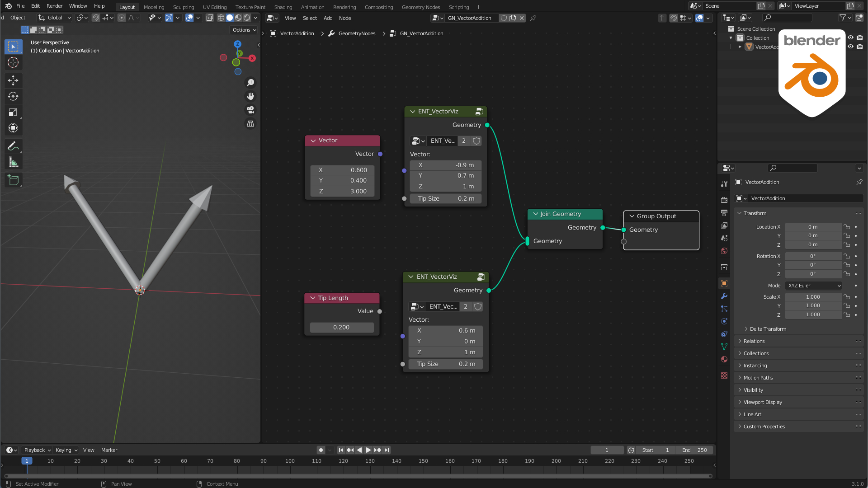This screenshot has height=488, width=868.
Task: Open the Mode dropdown showing XYZ Euler
Action: pyautogui.click(x=813, y=285)
